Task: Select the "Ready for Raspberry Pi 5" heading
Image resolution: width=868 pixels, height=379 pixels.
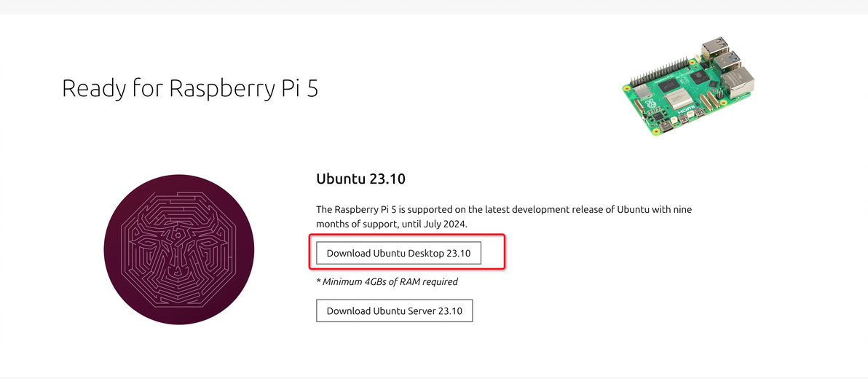Action: tap(190, 88)
